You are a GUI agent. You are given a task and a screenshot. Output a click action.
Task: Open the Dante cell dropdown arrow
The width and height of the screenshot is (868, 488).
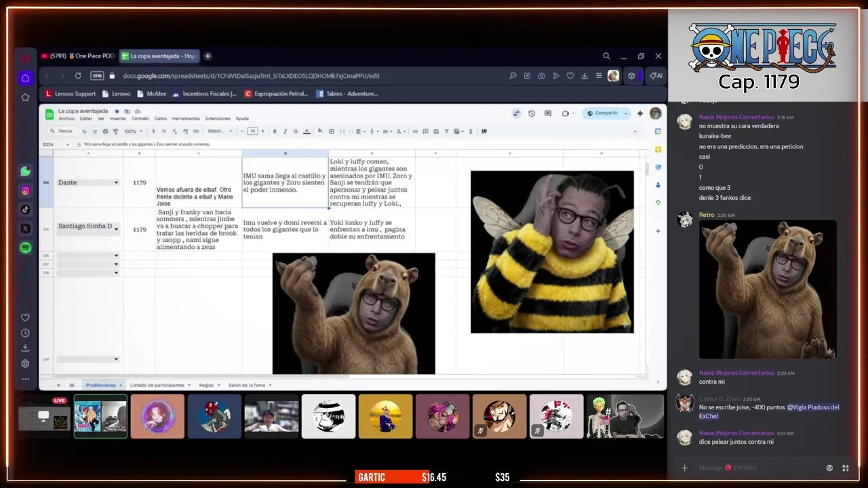(x=116, y=183)
